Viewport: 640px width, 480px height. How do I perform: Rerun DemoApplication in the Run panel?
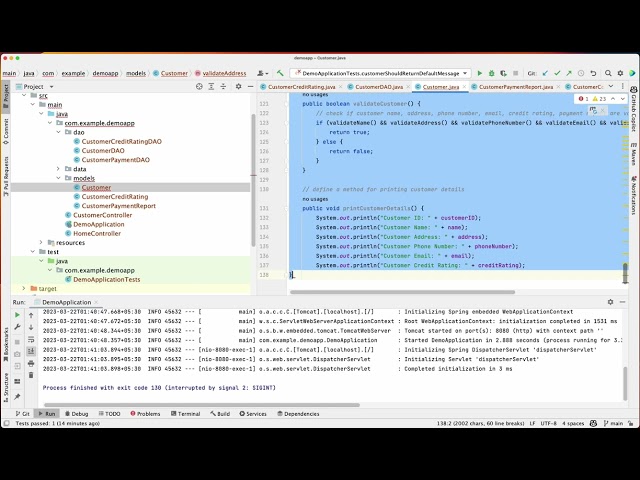[17, 315]
